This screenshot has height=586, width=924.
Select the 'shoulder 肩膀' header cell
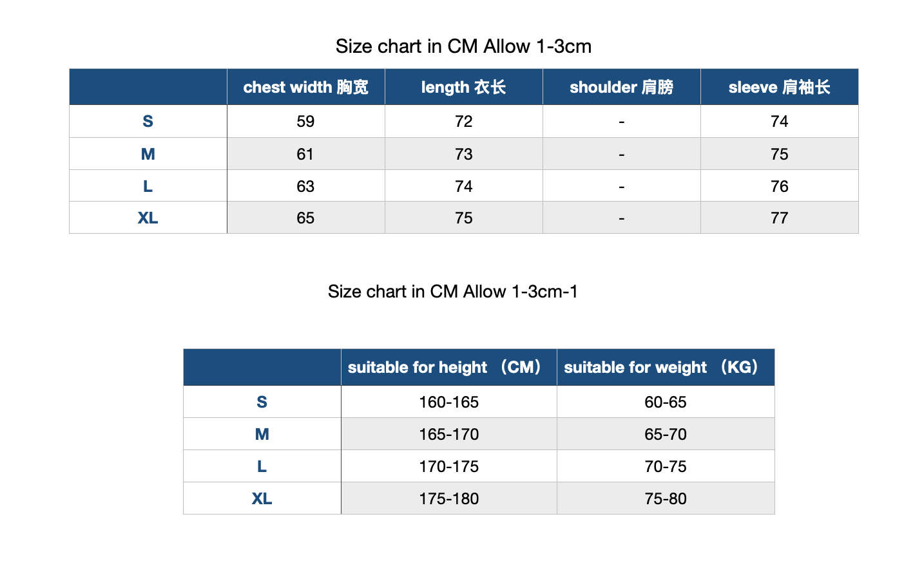[x=622, y=87]
